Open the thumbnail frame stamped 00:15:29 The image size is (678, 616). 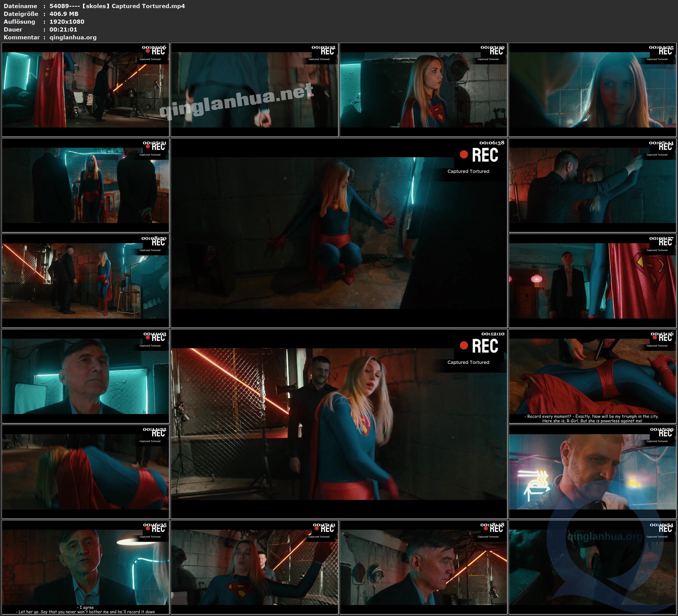point(593,472)
